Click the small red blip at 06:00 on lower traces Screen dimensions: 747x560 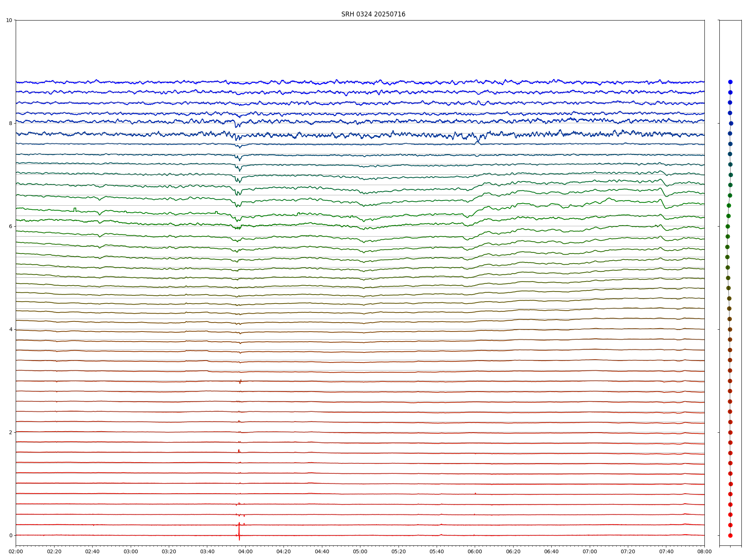(475, 494)
